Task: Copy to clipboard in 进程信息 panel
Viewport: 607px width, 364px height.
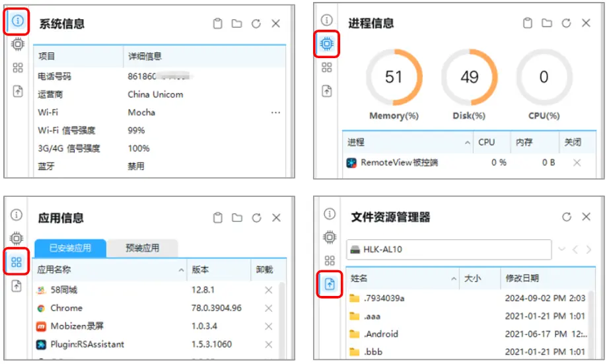Action: pyautogui.click(x=527, y=23)
